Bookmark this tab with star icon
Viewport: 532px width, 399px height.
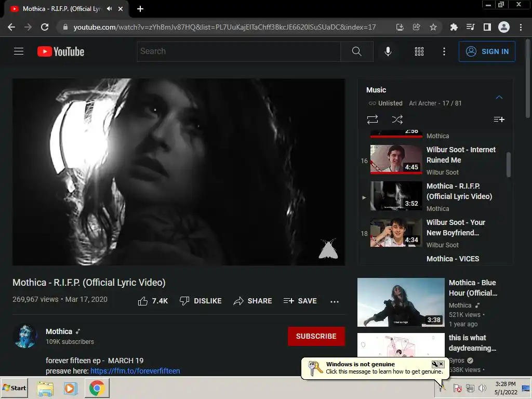click(433, 27)
